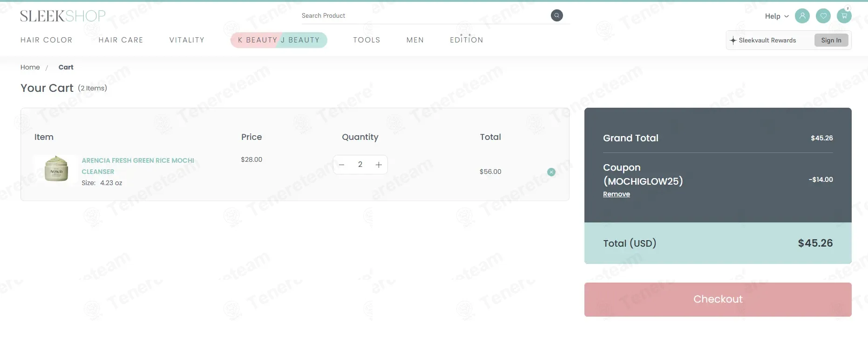The width and height of the screenshot is (868, 339).
Task: Open the Edition menu
Action: coord(467,40)
